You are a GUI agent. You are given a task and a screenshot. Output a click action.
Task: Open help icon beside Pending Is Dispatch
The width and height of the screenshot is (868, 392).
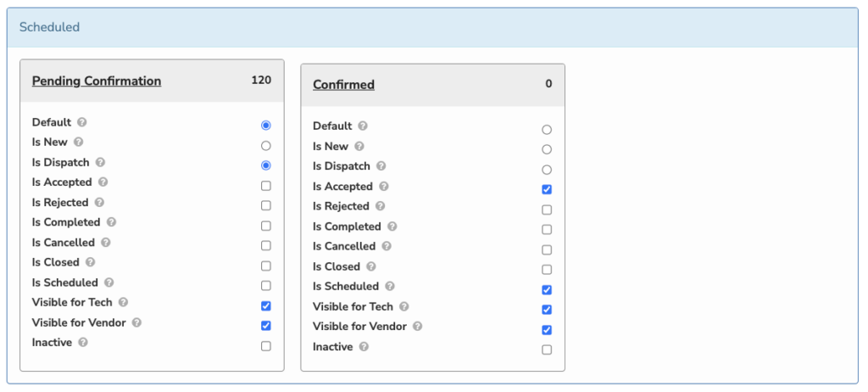tap(100, 162)
